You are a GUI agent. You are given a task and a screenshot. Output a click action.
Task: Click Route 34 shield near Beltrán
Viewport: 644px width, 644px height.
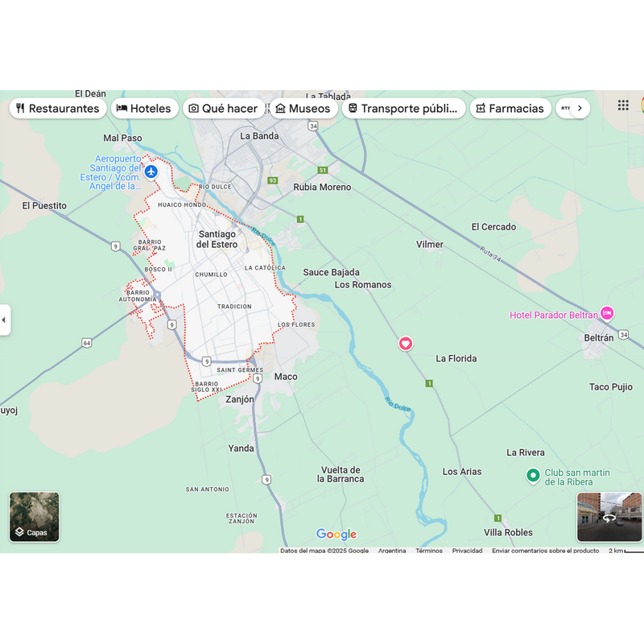point(623,335)
